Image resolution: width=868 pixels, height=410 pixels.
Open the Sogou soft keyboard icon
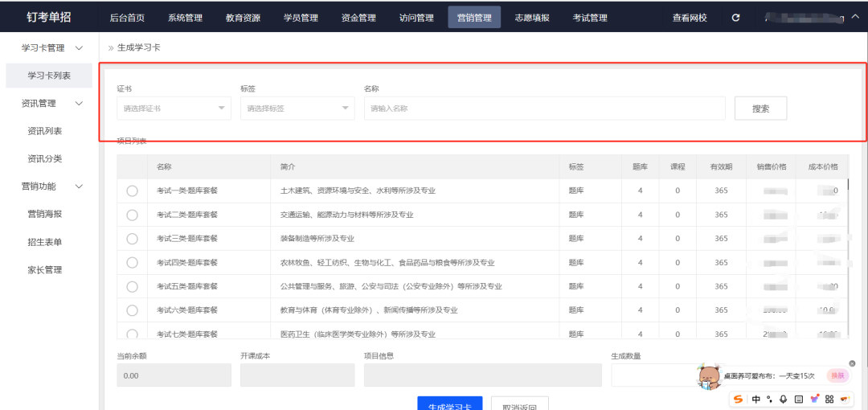[x=798, y=399]
